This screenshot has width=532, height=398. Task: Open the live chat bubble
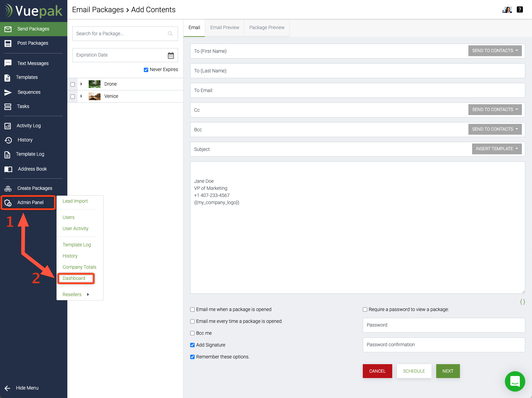(515, 381)
